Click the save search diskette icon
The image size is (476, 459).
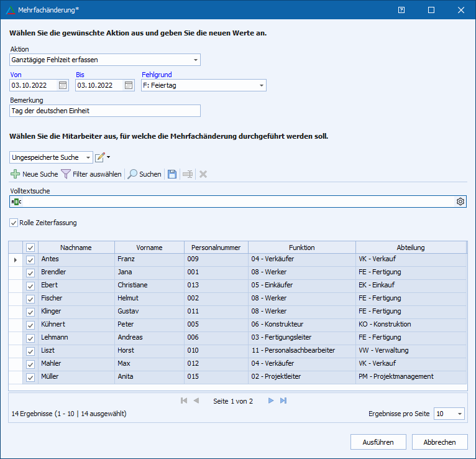pyautogui.click(x=172, y=174)
